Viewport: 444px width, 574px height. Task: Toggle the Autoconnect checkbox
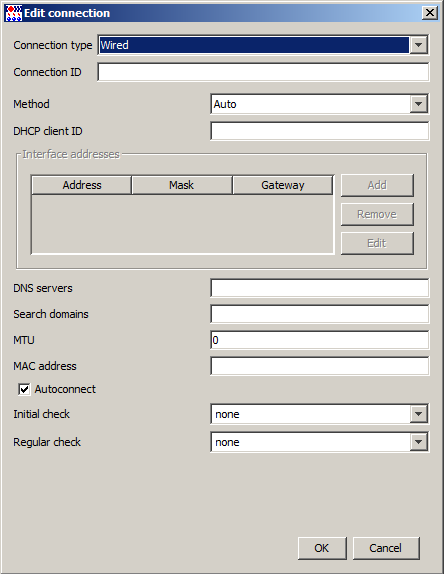click(x=24, y=389)
